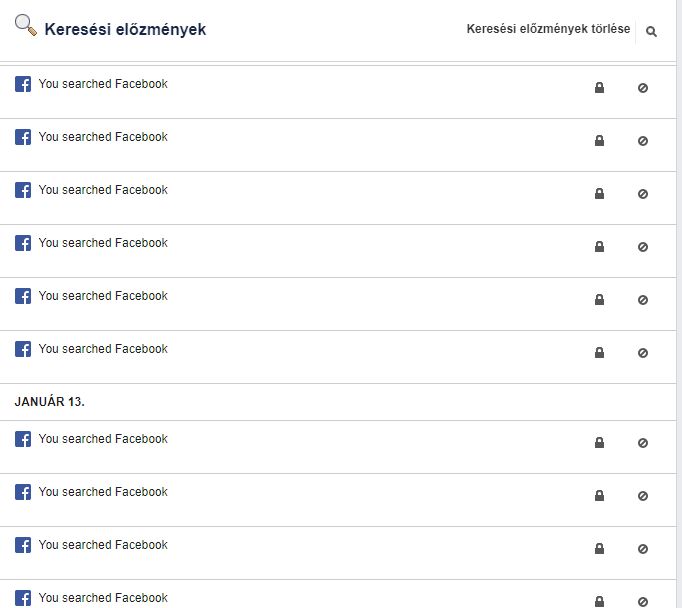Click "You searched Facebook" text in the fourth entry from the top
The image size is (682, 608).
[x=103, y=243]
